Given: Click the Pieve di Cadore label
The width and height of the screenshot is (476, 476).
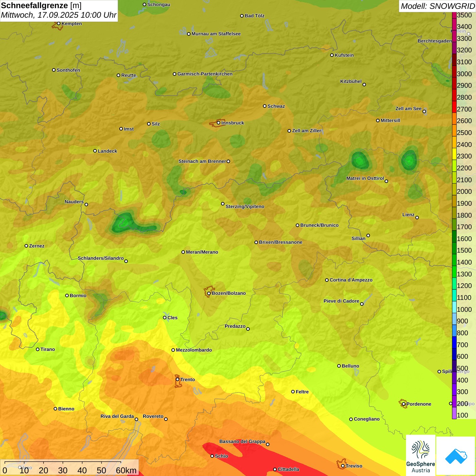Looking at the screenshot, I should click(x=341, y=301).
